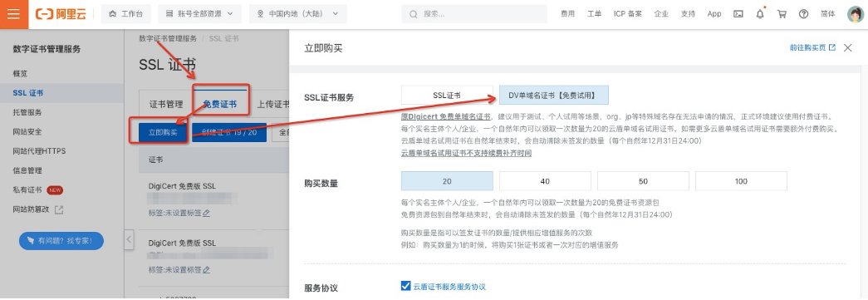Click 证书 column header
This screenshot has height=300, width=868.
155,160
